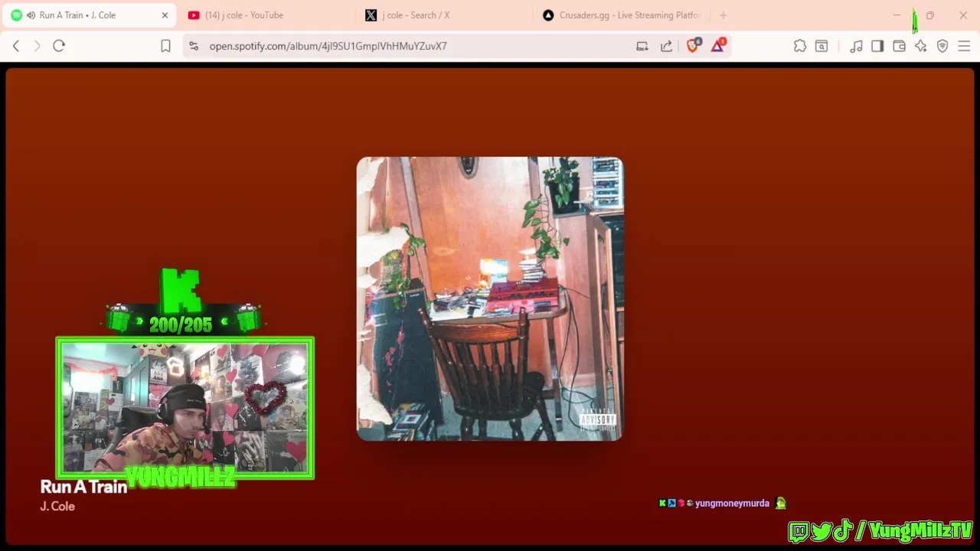Screen dimensions: 980x551
Task: Open the Brave VPN shield icon
Action: (942, 46)
